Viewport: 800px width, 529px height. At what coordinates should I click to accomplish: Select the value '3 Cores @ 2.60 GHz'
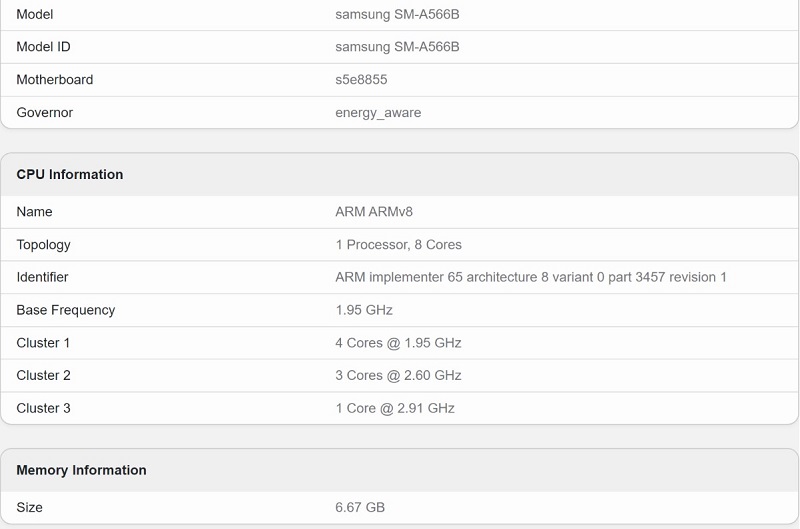(x=398, y=375)
